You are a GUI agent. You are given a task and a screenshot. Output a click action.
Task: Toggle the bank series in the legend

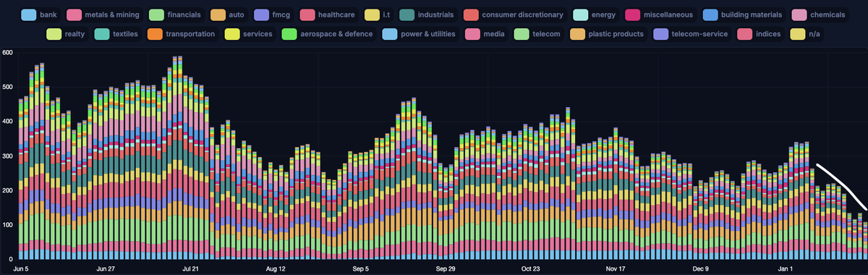click(40, 14)
